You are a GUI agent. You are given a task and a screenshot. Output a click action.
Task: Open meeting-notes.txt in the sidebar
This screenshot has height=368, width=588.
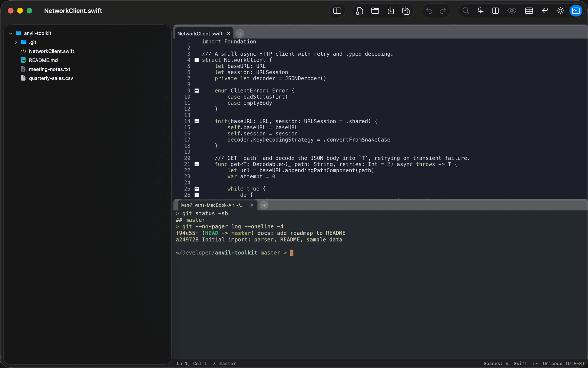pos(49,69)
